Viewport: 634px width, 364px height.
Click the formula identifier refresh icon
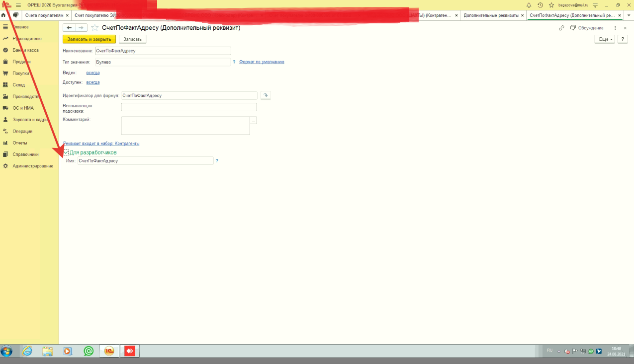(266, 95)
